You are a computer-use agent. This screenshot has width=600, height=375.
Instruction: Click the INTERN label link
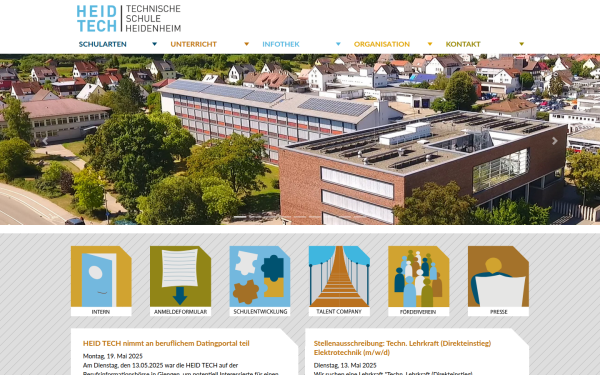[x=101, y=312]
